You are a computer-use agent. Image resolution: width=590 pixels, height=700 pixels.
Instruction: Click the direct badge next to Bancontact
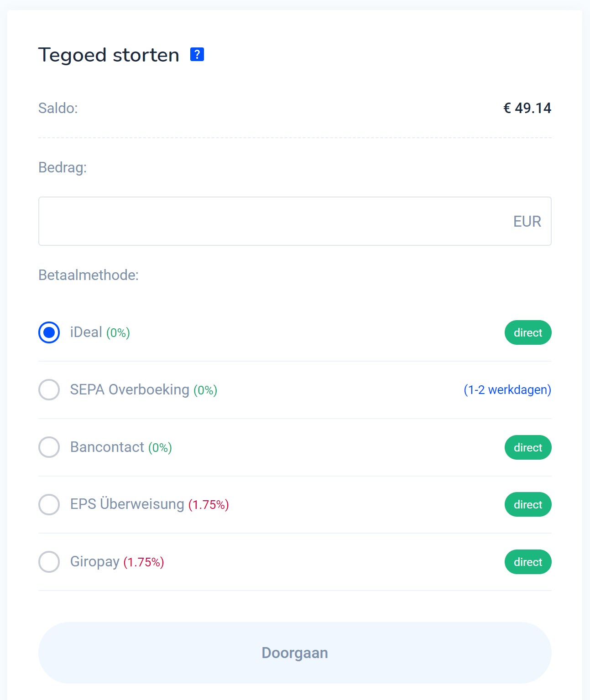click(x=527, y=447)
